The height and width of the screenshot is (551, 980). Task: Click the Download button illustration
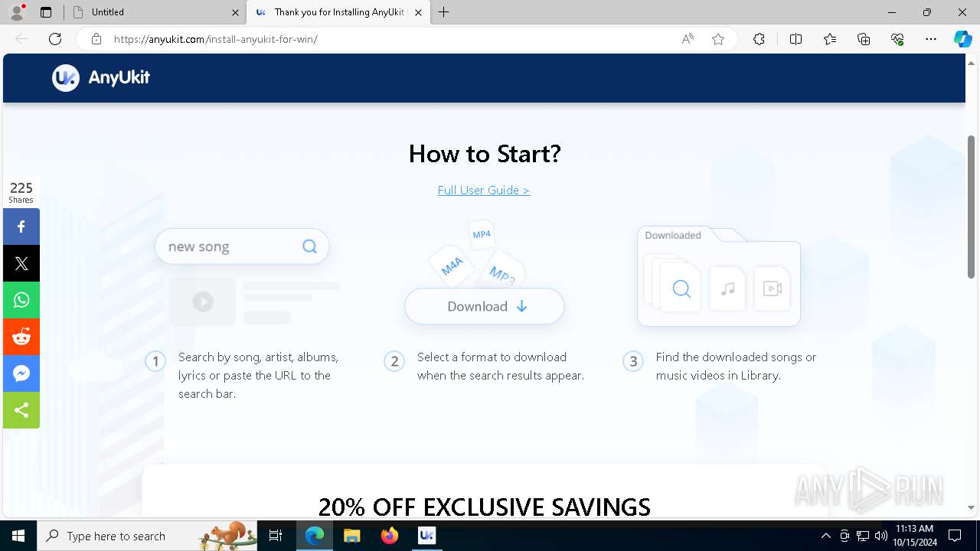(485, 306)
